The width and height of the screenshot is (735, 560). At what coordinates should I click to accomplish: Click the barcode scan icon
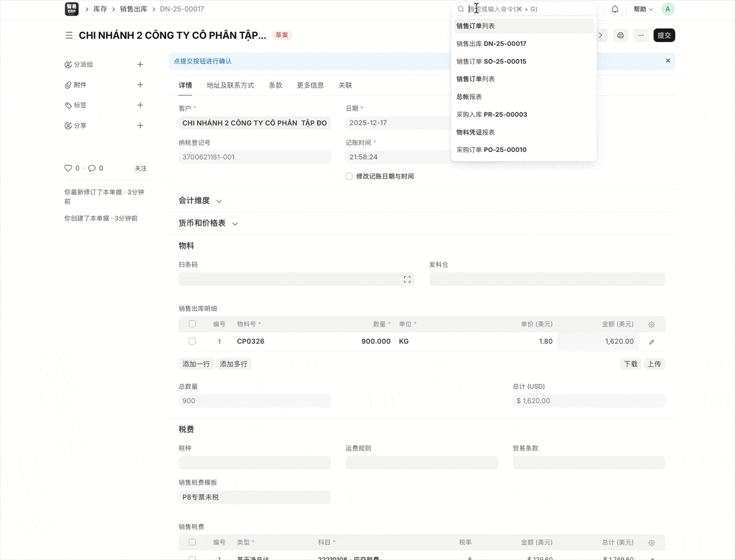(407, 279)
